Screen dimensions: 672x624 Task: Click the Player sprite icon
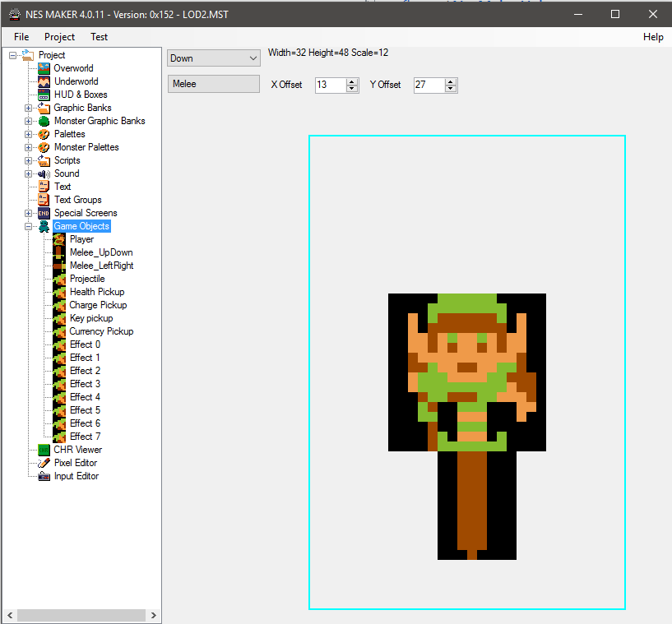click(x=59, y=239)
